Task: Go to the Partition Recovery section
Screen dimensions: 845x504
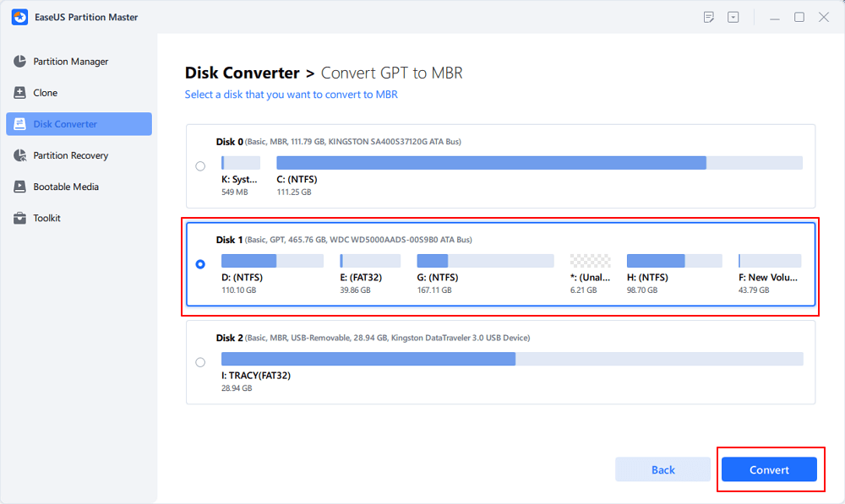Action: click(x=70, y=155)
